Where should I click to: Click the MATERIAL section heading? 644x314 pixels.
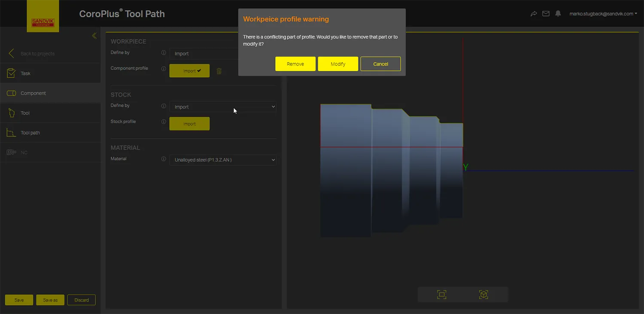[125, 148]
